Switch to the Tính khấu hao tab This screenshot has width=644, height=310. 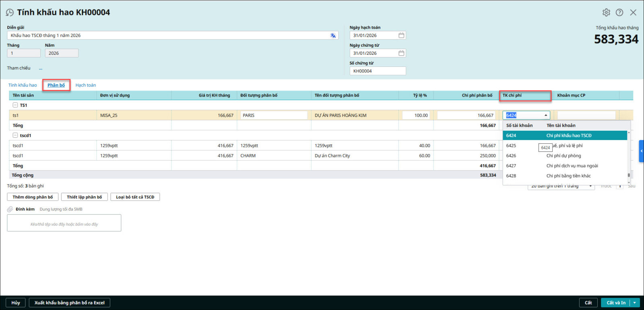[23, 85]
